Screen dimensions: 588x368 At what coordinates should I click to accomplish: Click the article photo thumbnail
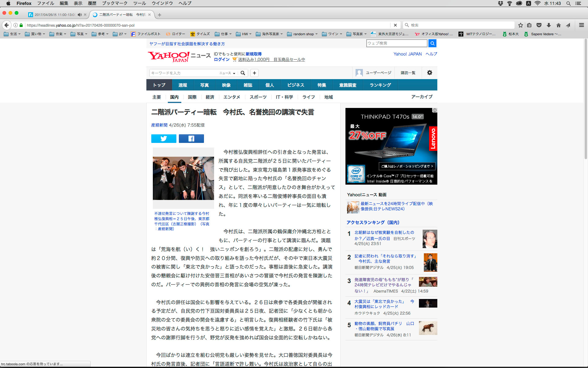[183, 178]
